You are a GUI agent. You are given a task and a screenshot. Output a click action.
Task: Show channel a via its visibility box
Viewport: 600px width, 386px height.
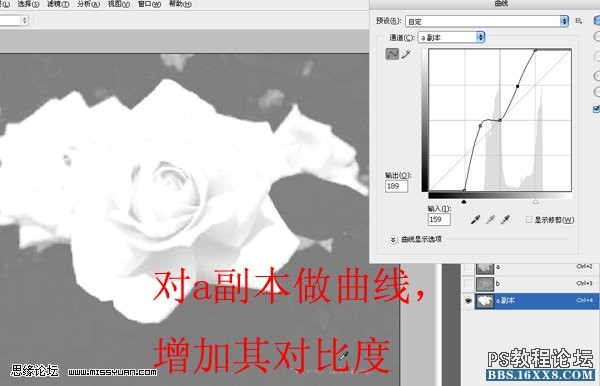pos(468,268)
